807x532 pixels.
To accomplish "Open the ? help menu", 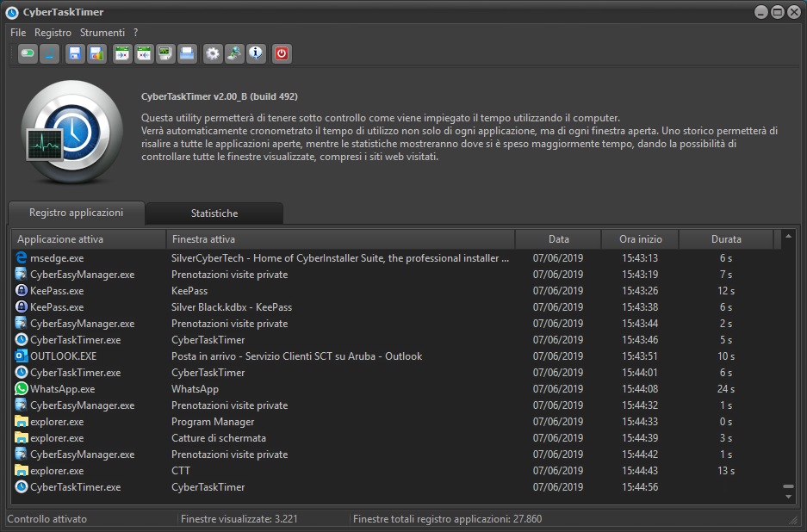I will coord(136,33).
